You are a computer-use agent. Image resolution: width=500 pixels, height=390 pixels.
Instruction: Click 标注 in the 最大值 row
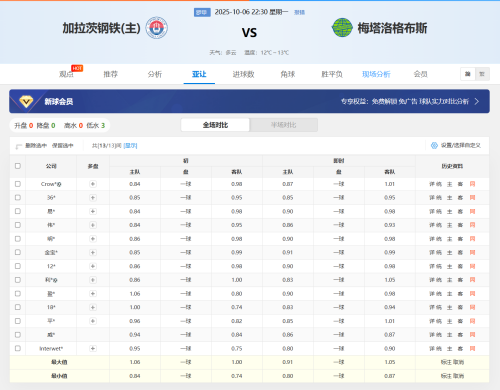(446, 362)
